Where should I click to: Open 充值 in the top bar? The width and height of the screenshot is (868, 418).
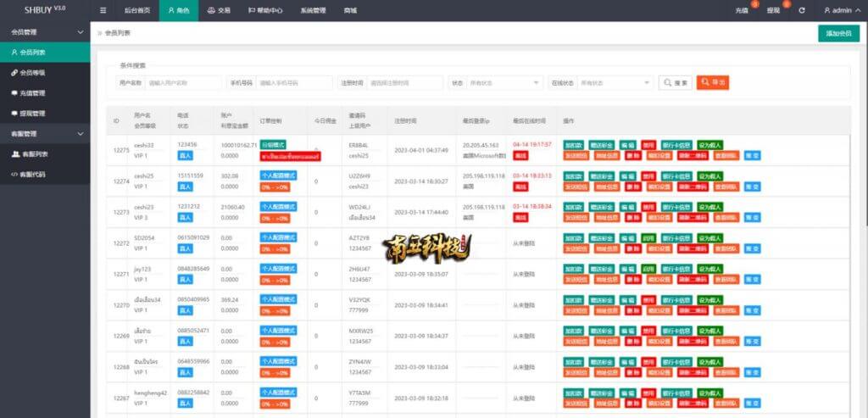741,10
